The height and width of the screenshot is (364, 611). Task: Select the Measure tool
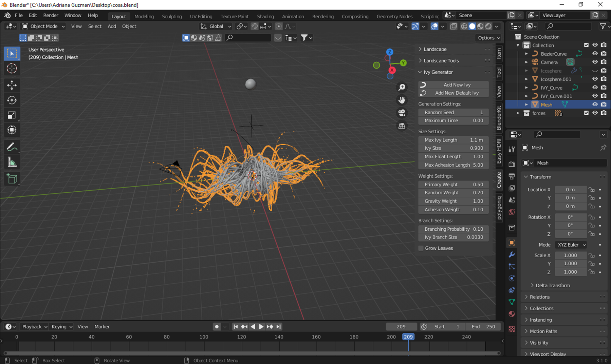click(x=12, y=162)
